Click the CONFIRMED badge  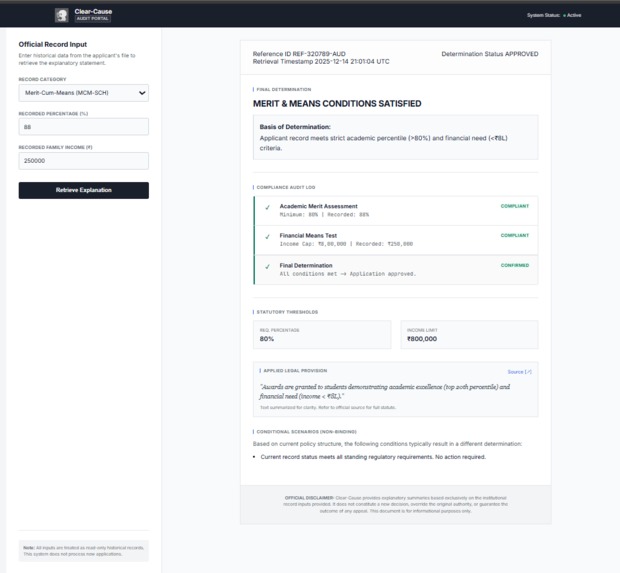pos(514,265)
